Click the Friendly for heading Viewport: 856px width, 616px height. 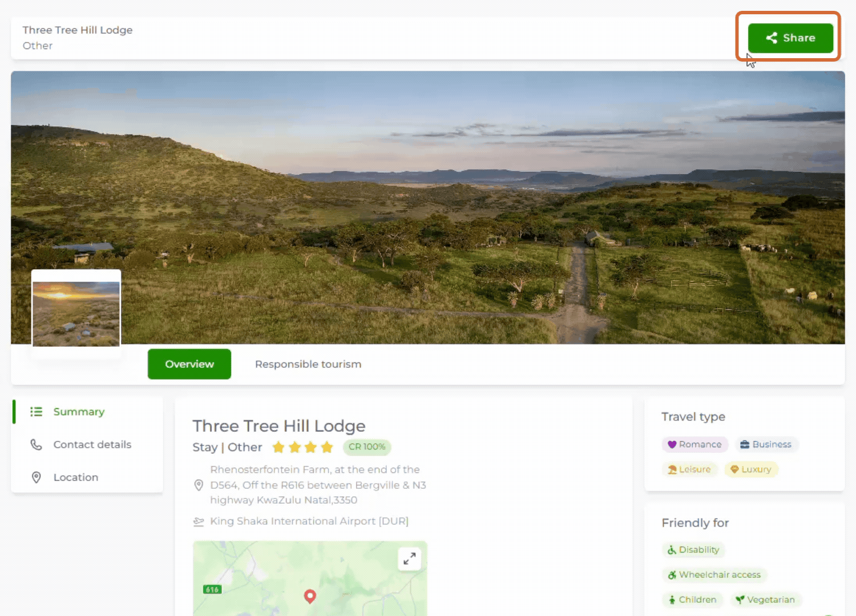[695, 523]
